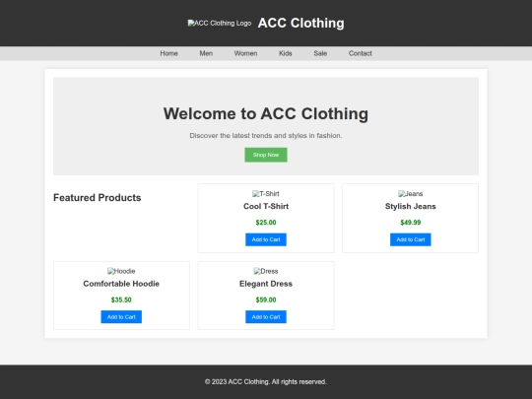The width and height of the screenshot is (532, 399).
Task: Click the Stylish Jeans $49.99 price
Action: 411,223
